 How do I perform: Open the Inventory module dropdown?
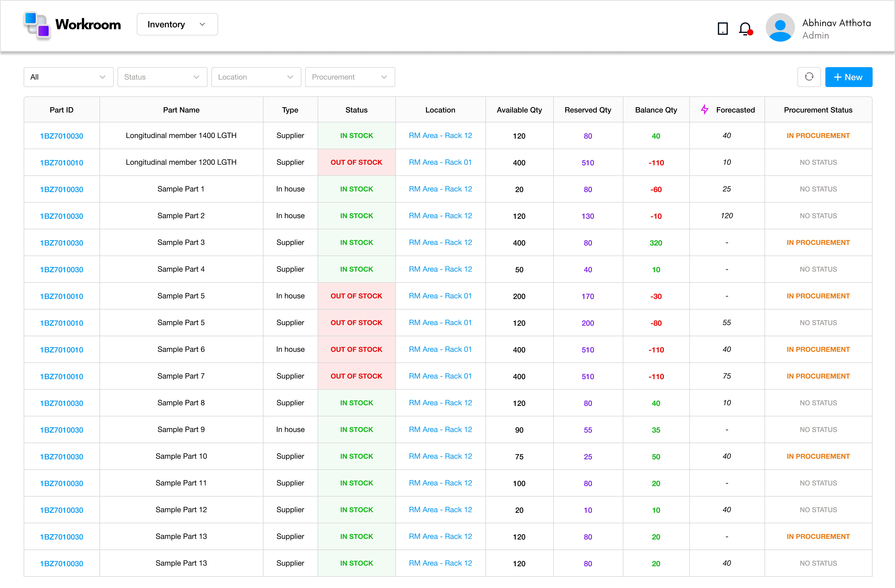(177, 24)
